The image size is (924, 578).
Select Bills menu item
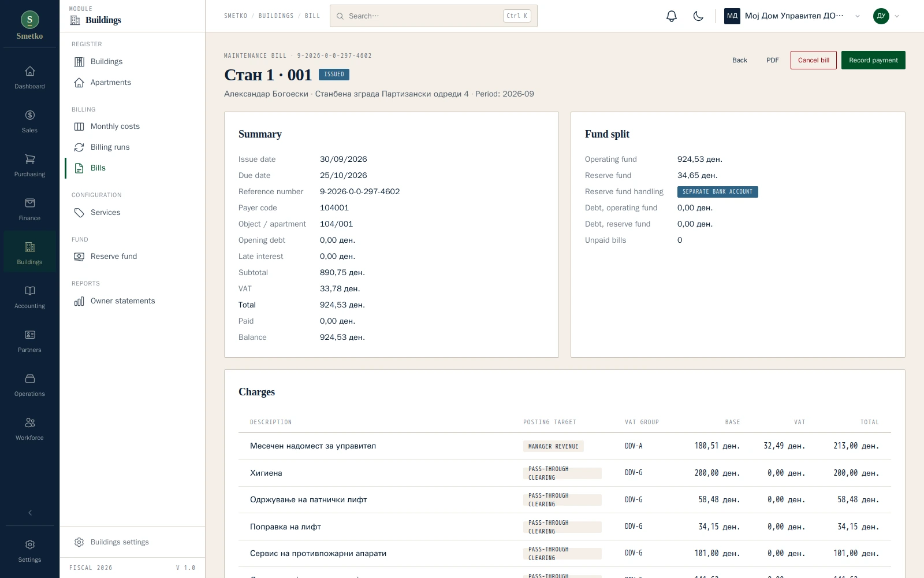tap(132, 168)
